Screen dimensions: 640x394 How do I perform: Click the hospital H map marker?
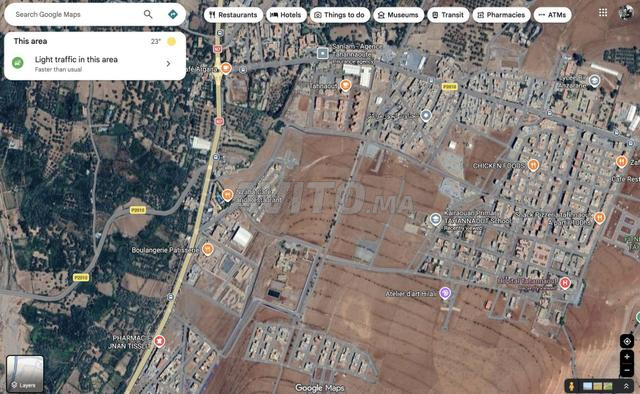[x=565, y=283]
